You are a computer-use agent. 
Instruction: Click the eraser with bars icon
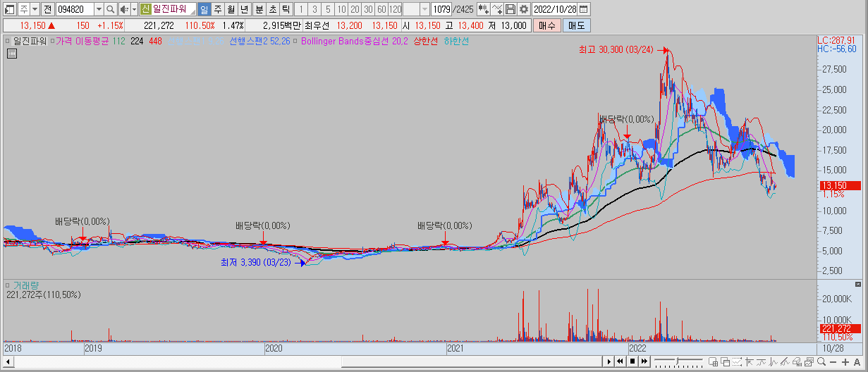pyautogui.click(x=797, y=361)
